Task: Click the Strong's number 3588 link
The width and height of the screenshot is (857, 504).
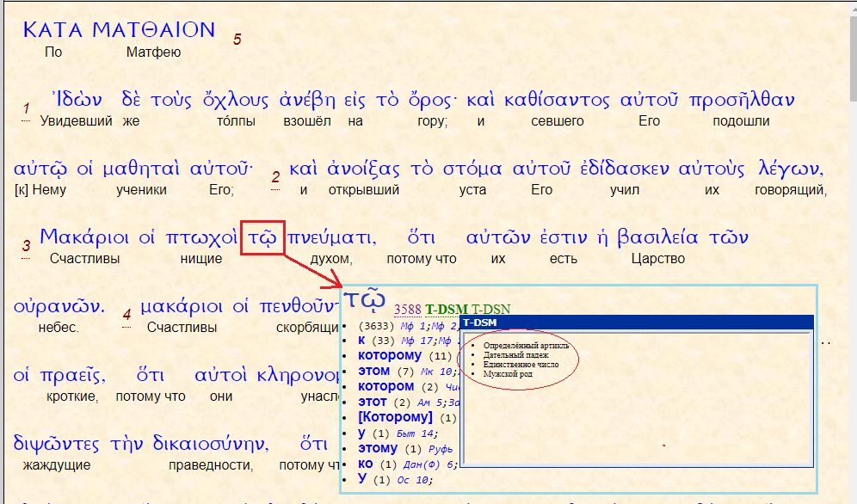Action: 407,309
